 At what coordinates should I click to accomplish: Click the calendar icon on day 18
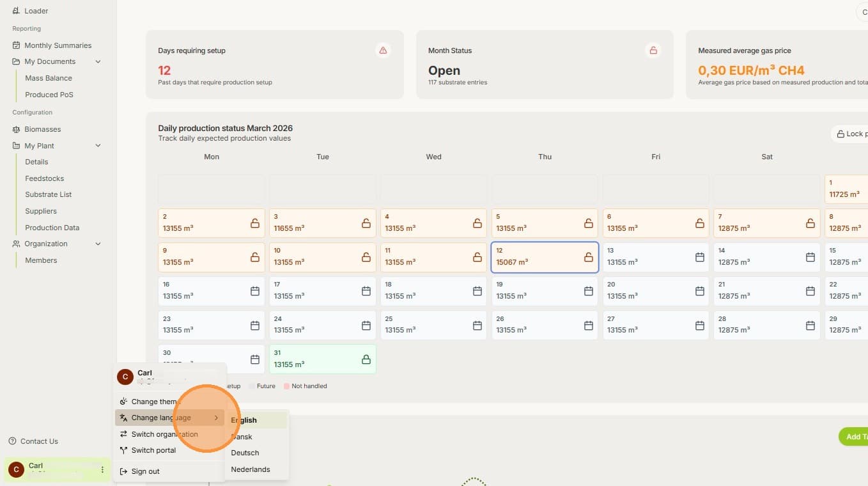[477, 291]
